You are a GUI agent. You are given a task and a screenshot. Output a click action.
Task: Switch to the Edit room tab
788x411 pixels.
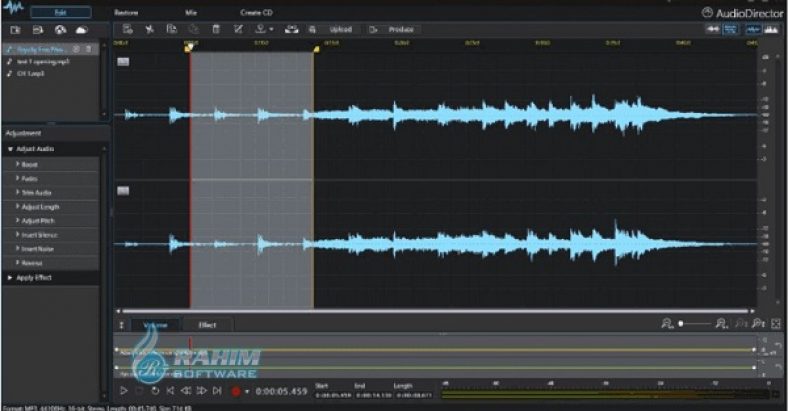tap(61, 12)
